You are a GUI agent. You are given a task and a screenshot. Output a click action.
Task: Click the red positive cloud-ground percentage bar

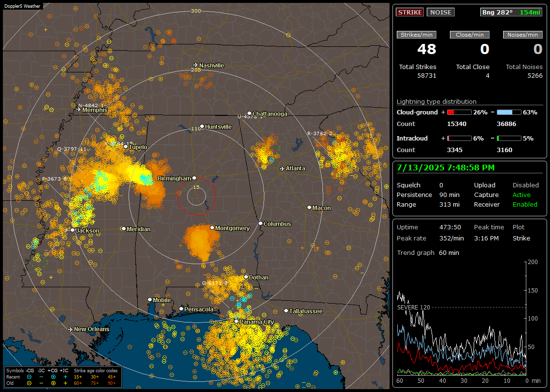tap(459, 112)
